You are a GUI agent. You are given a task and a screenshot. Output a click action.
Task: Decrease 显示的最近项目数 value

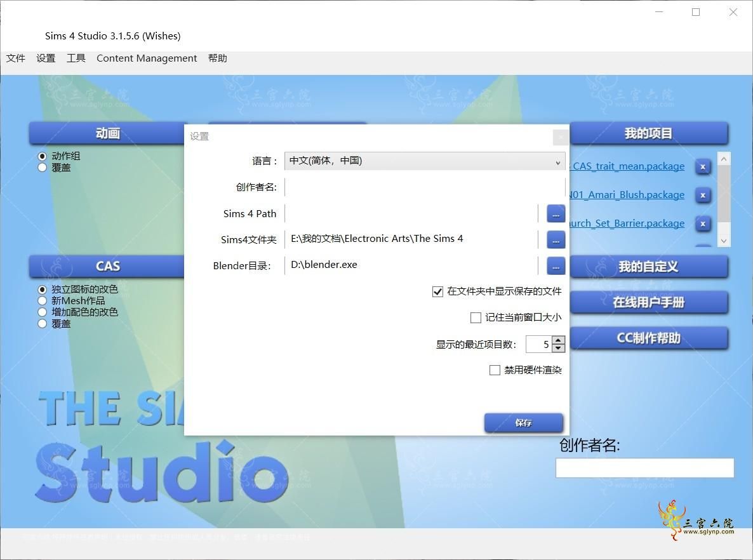point(558,348)
